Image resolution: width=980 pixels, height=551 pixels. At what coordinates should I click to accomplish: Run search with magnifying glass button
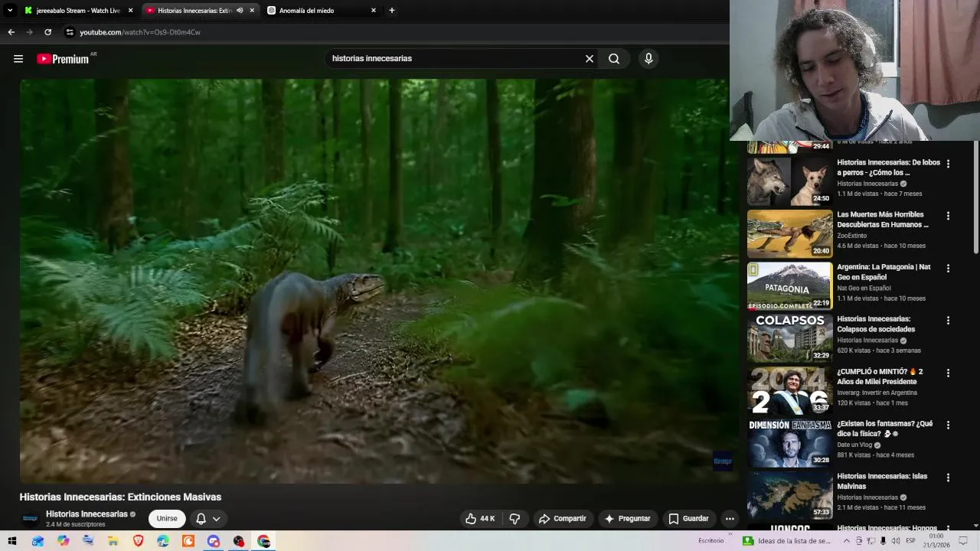614,59
